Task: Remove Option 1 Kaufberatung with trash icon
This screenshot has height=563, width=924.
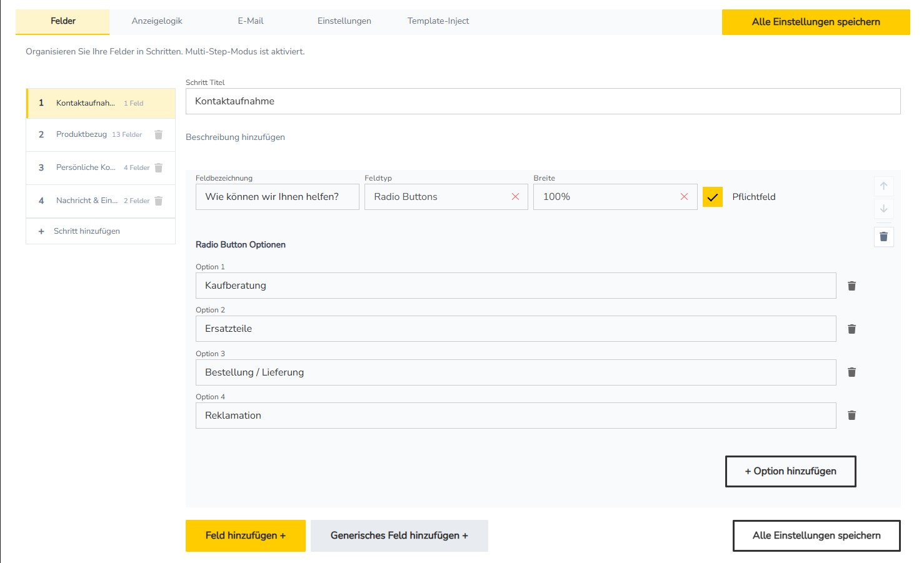Action: [851, 286]
